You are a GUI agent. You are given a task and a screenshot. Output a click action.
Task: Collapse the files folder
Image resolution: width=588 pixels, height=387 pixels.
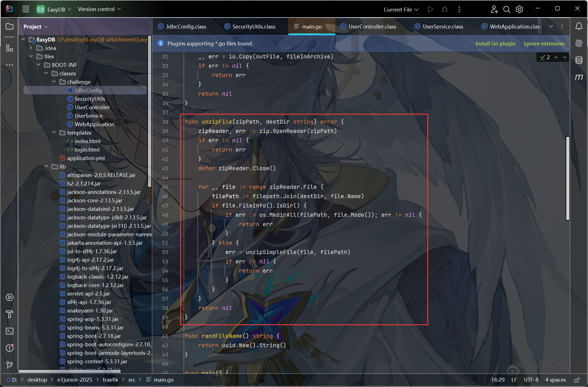click(x=31, y=56)
